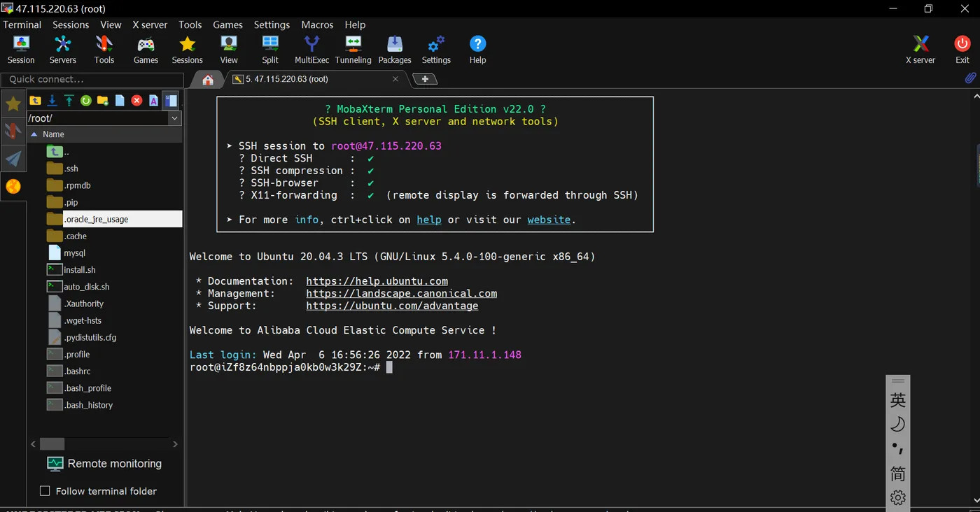
Task: Click the 'website' link in banner
Action: 549,220
